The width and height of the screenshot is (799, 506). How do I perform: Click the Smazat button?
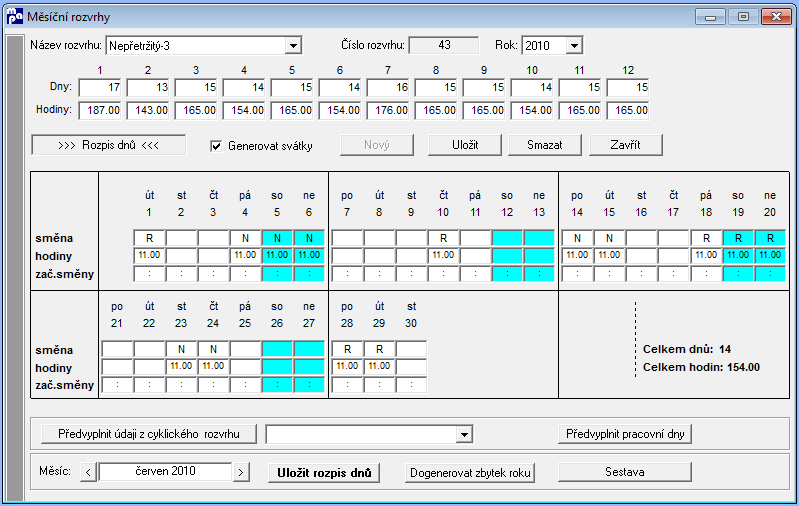545,145
